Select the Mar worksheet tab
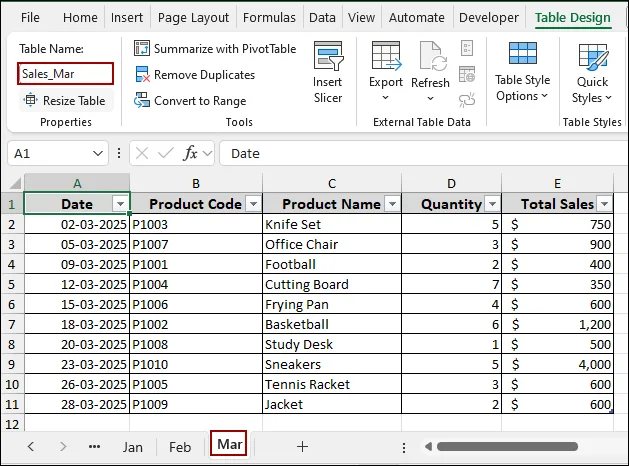629x466 pixels. [229, 444]
